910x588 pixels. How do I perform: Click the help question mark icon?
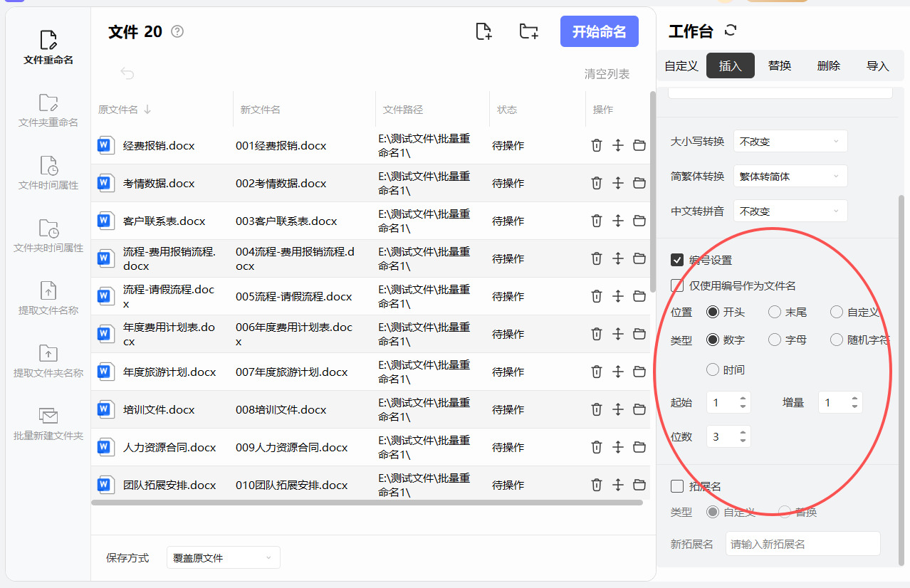pyautogui.click(x=178, y=31)
